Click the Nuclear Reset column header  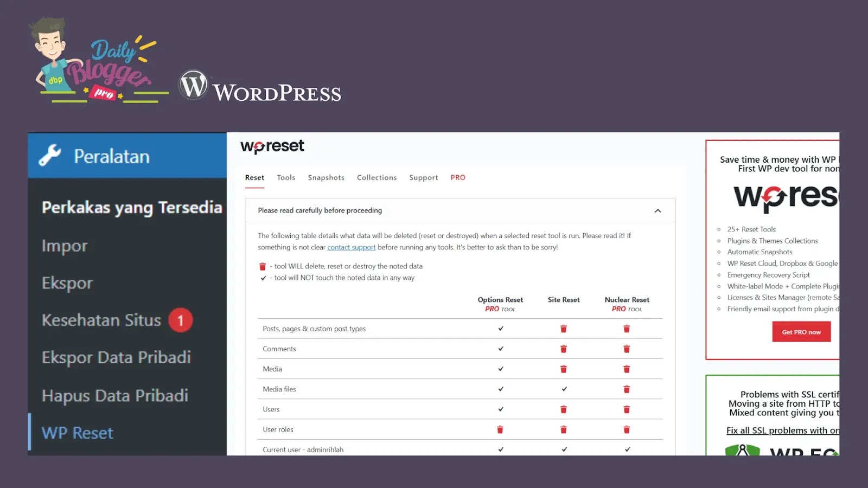click(x=627, y=304)
